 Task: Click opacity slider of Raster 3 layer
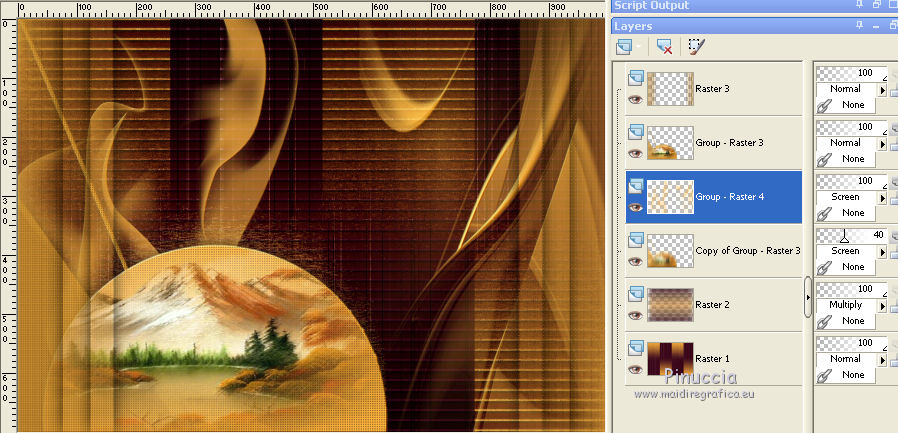click(x=852, y=74)
